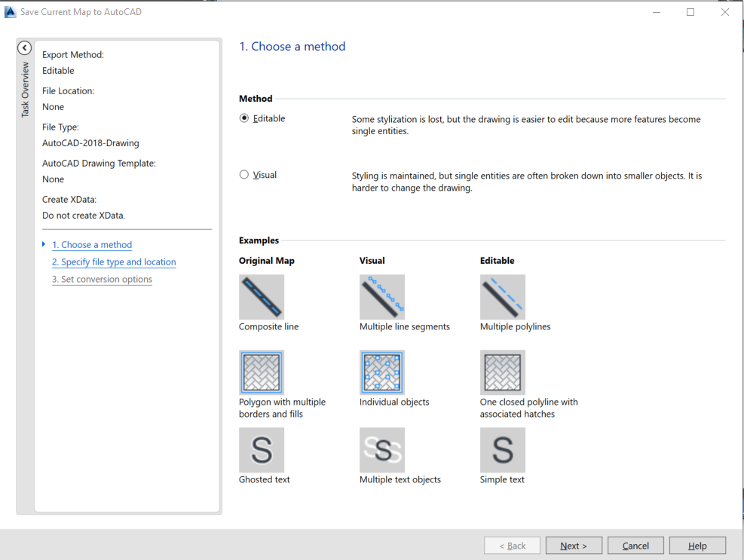Collapse the Task Overview panel
This screenshot has height=560, width=744.
(x=23, y=47)
